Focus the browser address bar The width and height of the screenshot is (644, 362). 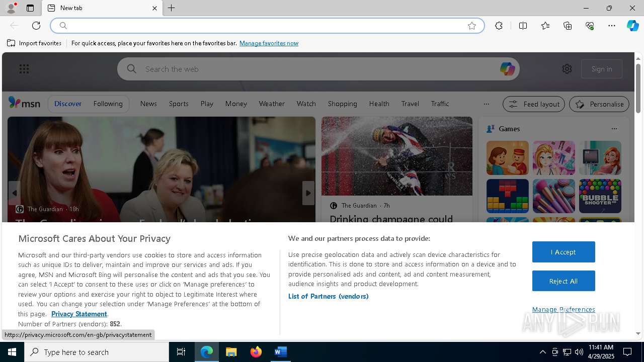tap(267, 26)
